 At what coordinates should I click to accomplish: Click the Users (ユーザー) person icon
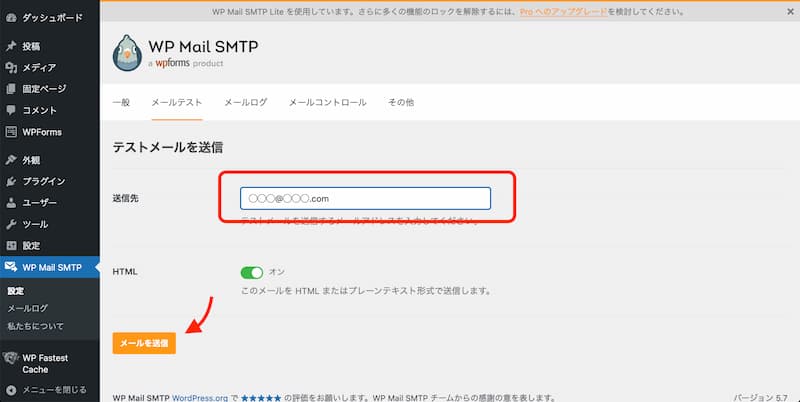[x=11, y=203]
